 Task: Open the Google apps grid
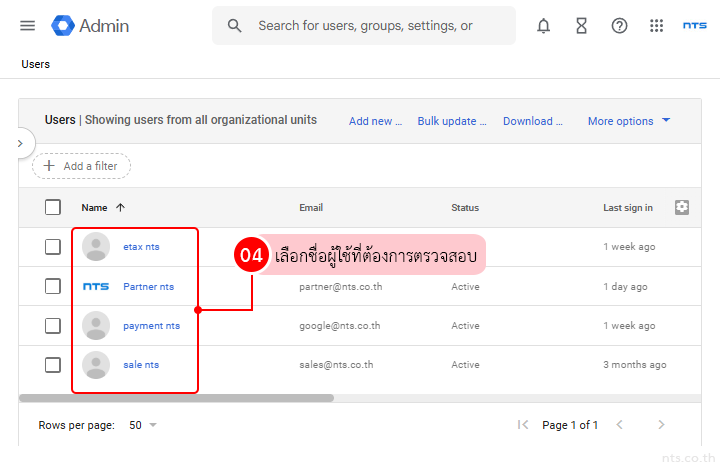point(656,26)
